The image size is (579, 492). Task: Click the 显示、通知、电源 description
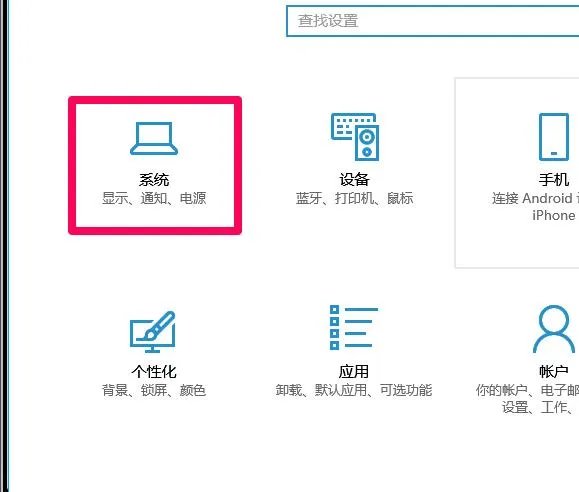[154, 198]
